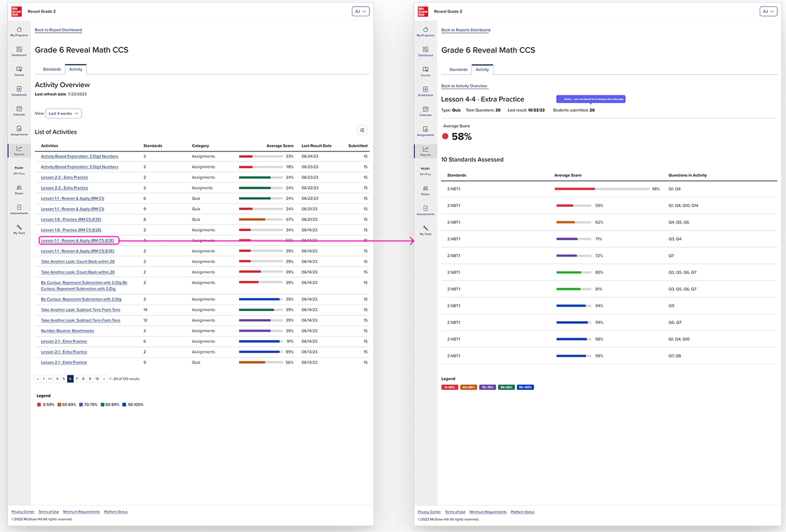Image resolution: width=786 pixels, height=532 pixels.
Task: Click Back to Report Dashboard link on left
Action: (x=58, y=30)
